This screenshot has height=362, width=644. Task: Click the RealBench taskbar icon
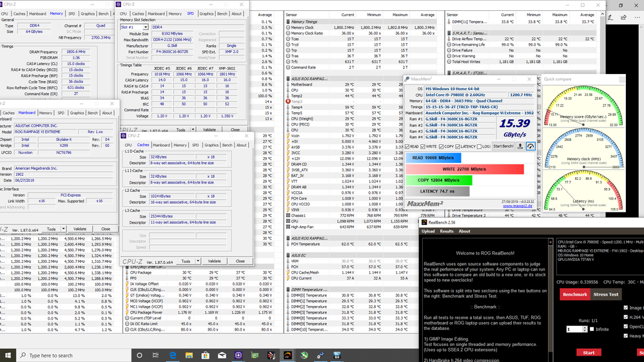(288, 355)
